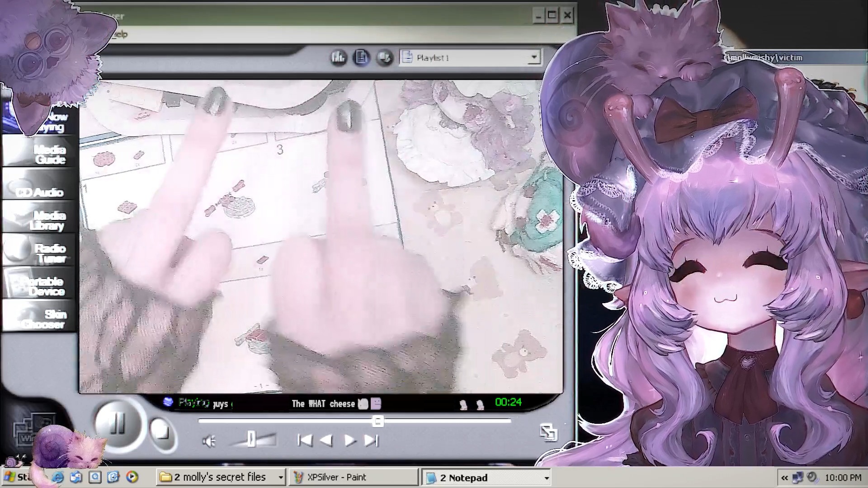Click the shuffle mode round button
This screenshot has height=488, width=868.
pos(385,57)
